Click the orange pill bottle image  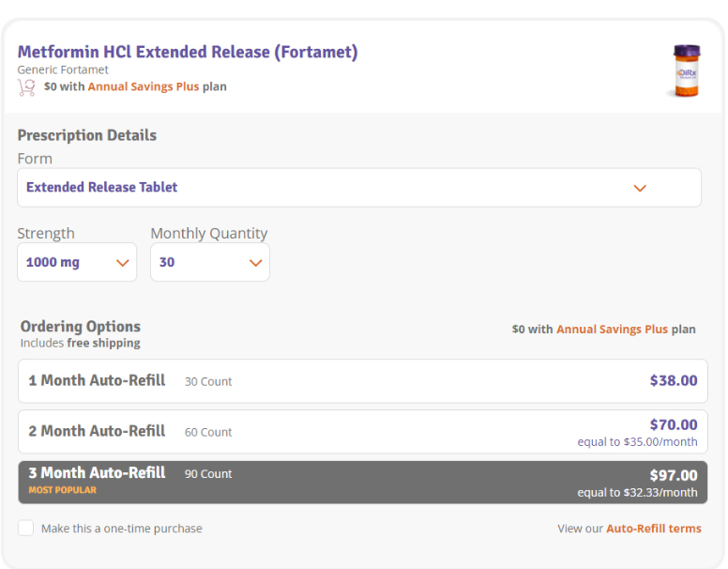tap(686, 70)
